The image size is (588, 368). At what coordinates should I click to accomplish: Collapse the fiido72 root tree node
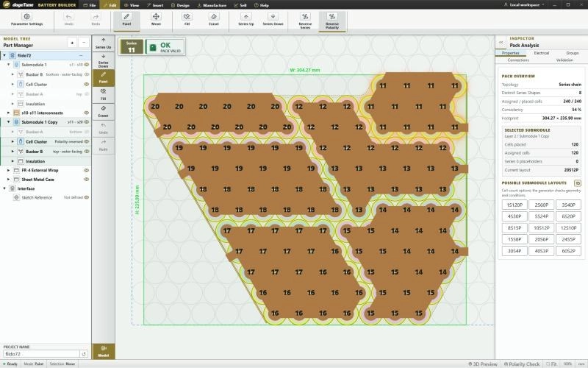coord(4,55)
